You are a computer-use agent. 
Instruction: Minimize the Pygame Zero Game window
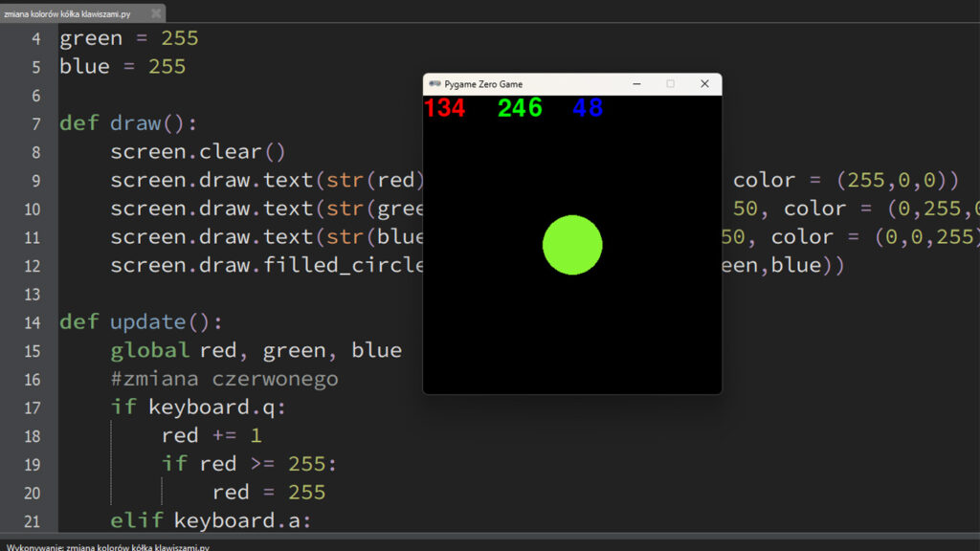[636, 84]
